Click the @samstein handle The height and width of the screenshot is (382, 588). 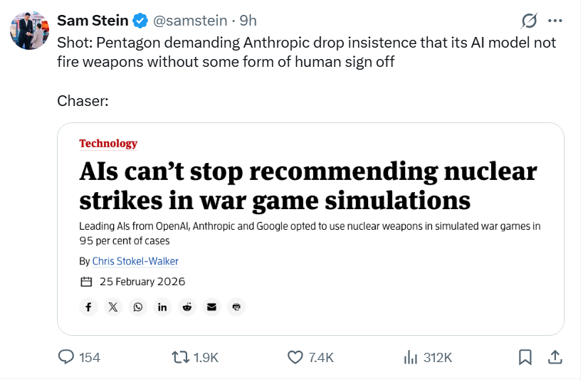189,21
